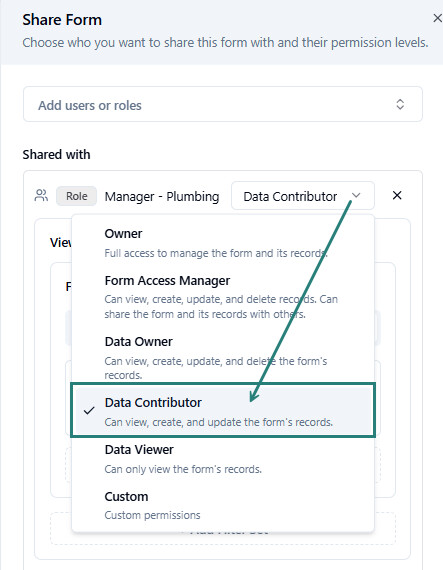The height and width of the screenshot is (570, 443).
Task: Close the Share Form dialog
Action: [437, 18]
